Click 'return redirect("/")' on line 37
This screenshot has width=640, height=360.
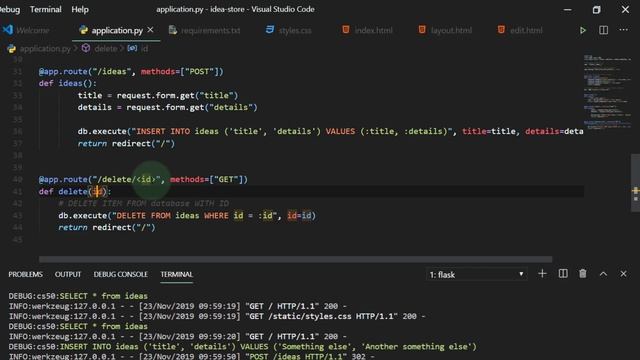click(126, 144)
